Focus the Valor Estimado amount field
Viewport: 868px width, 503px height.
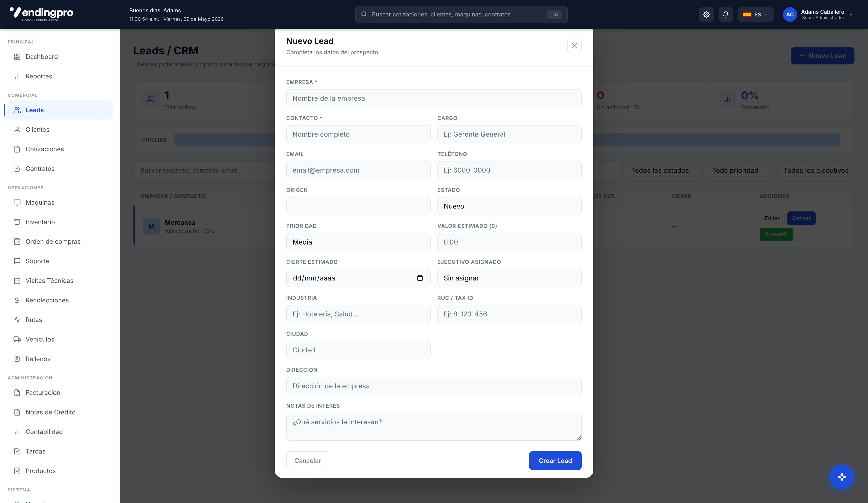point(509,242)
